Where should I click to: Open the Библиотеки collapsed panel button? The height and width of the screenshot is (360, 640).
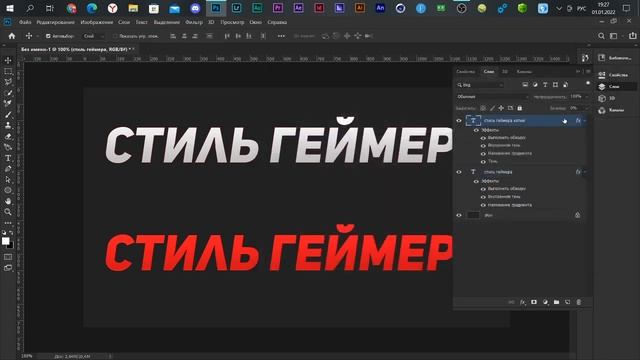pos(616,58)
